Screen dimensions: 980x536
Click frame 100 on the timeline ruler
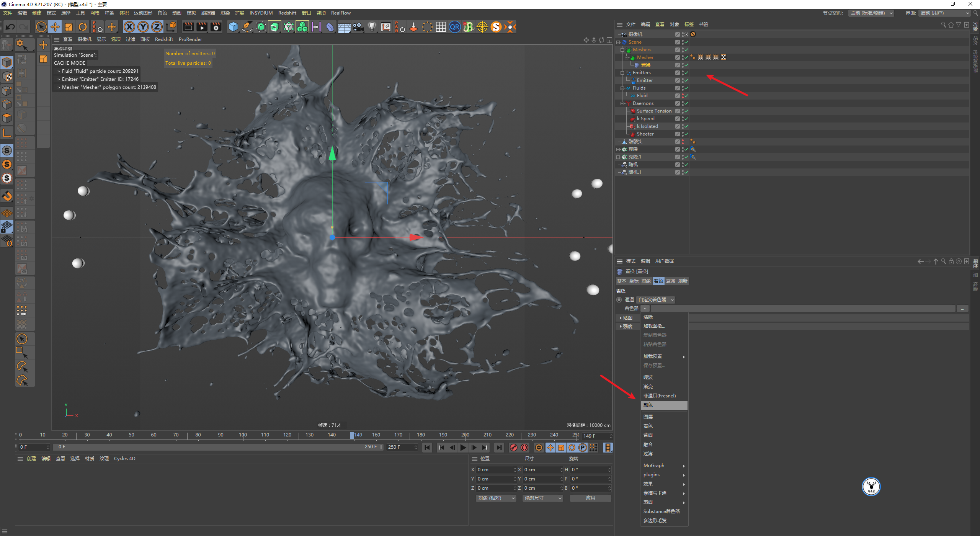tap(243, 435)
